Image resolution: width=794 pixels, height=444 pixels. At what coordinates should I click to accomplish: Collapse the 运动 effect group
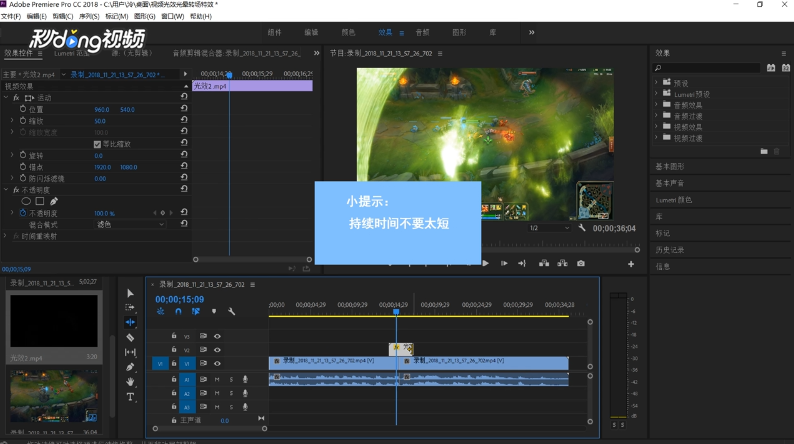(x=6, y=97)
